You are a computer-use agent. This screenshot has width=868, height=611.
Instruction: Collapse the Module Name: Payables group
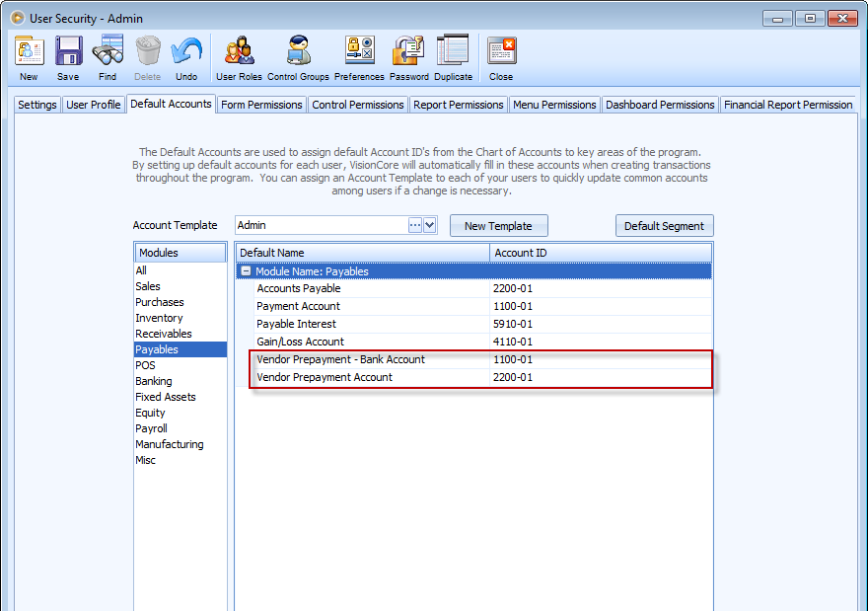(246, 270)
